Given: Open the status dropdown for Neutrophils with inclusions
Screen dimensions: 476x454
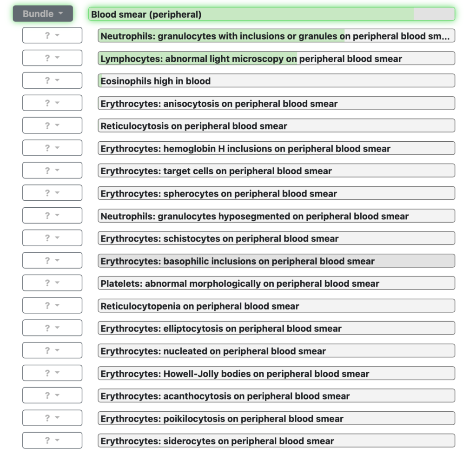Looking at the screenshot, I should coord(52,35).
